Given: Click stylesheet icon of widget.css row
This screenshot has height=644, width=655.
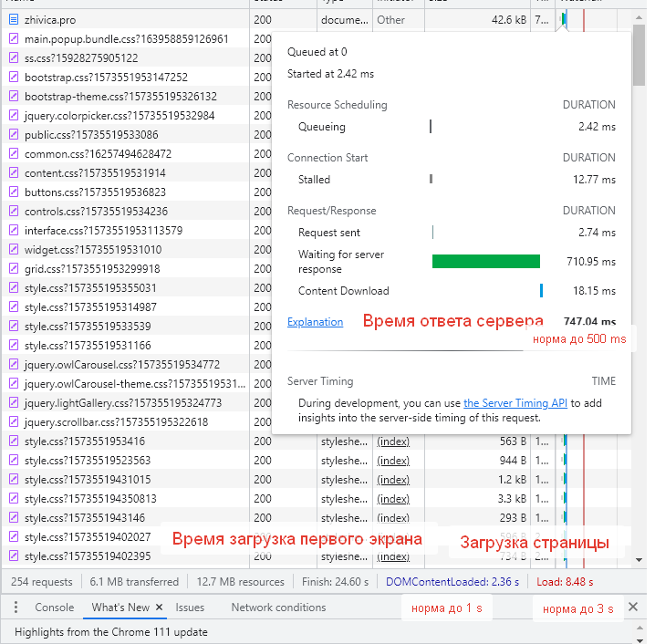Looking at the screenshot, I should [x=14, y=250].
